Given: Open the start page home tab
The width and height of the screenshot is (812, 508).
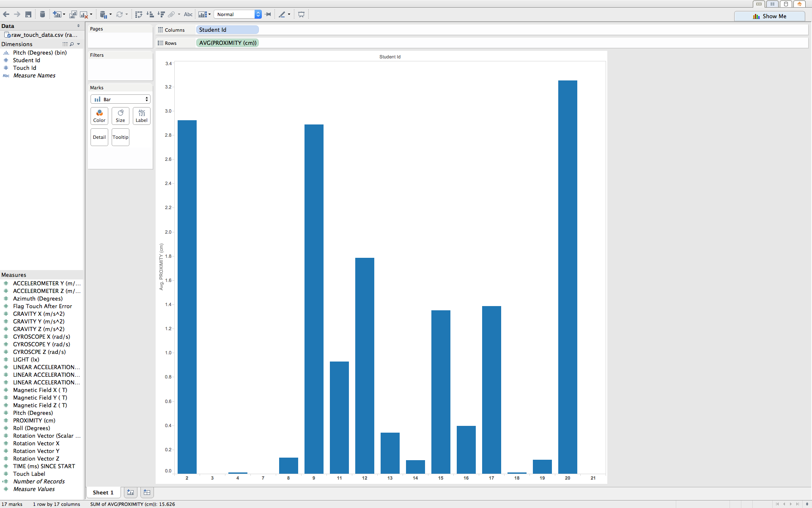Looking at the screenshot, I should click(799, 4).
